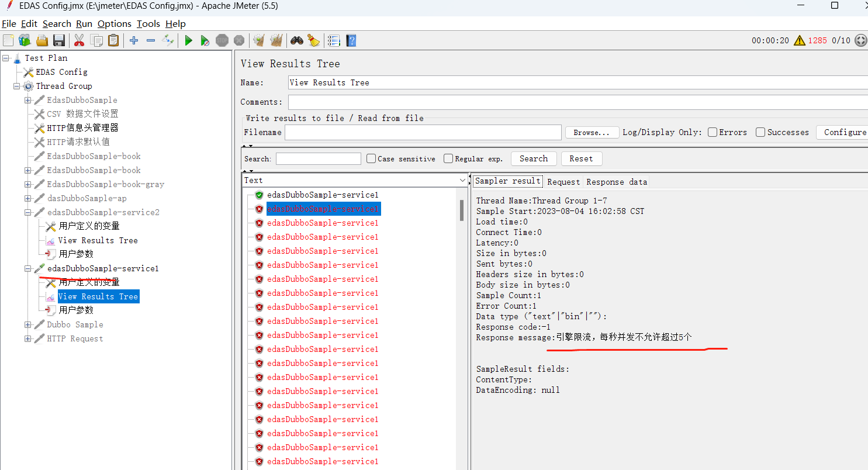Click the Expand All plus icon
Image resolution: width=868 pixels, height=470 pixels.
click(x=134, y=40)
